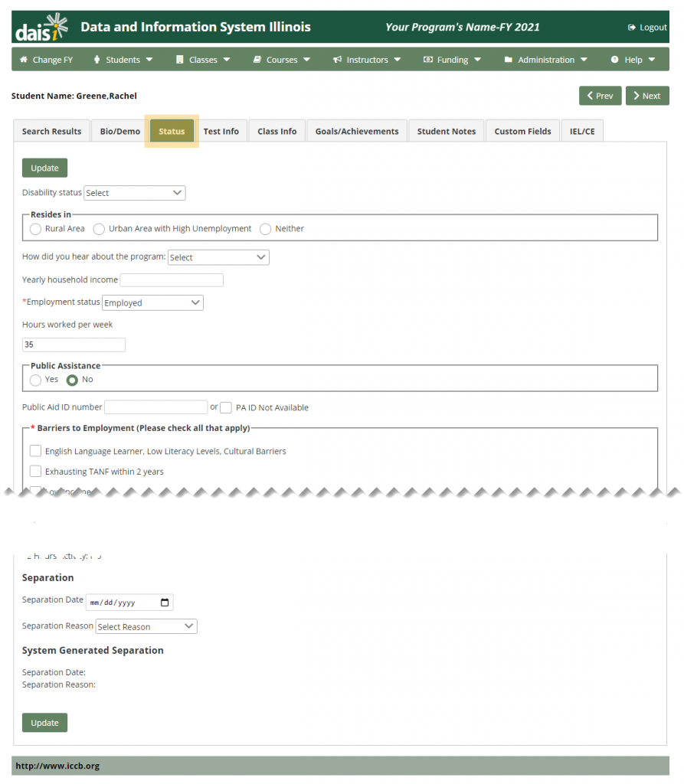684x784 pixels.
Task: Choose Yes for Public Assistance
Action: click(x=35, y=379)
